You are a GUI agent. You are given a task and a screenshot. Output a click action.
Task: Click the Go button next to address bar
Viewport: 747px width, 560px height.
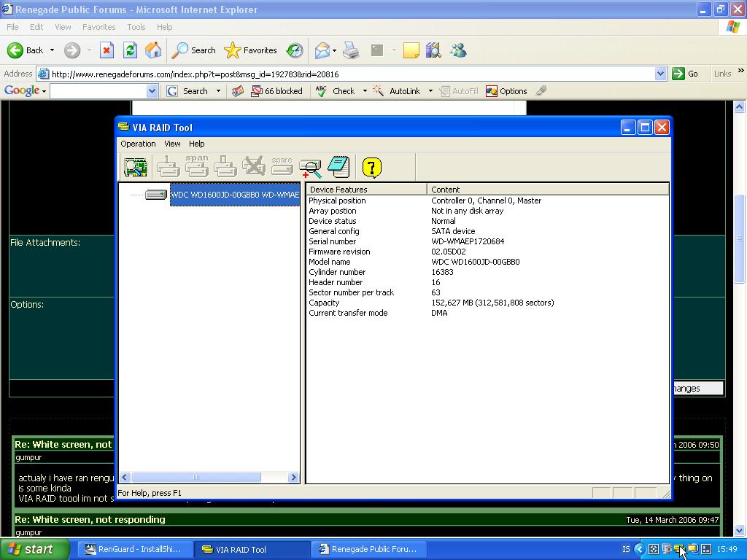click(x=685, y=74)
